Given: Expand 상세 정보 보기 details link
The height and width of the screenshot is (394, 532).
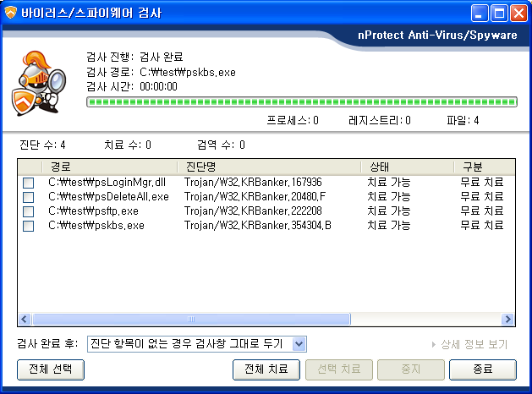Looking at the screenshot, I should point(470,344).
